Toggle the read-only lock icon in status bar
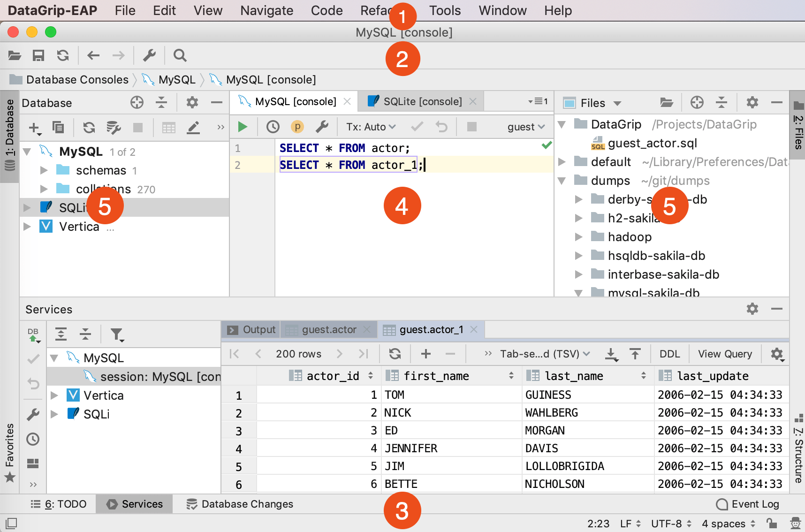 point(771,523)
